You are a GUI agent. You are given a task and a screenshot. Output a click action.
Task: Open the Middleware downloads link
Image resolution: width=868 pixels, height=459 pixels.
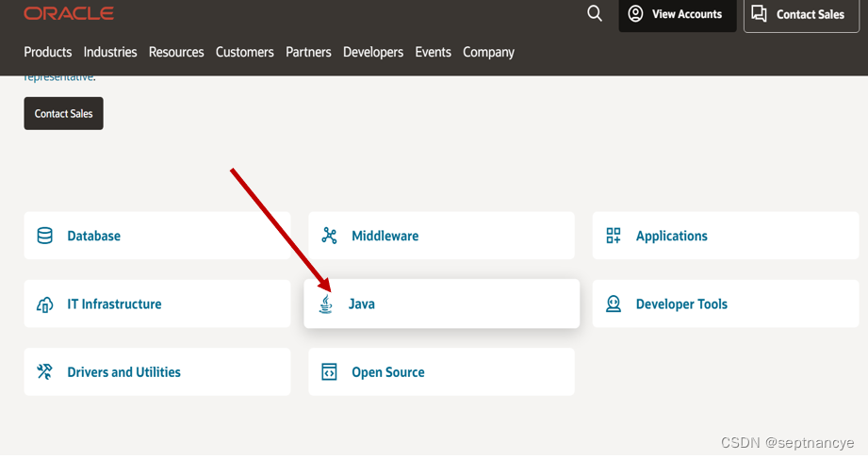click(x=441, y=236)
